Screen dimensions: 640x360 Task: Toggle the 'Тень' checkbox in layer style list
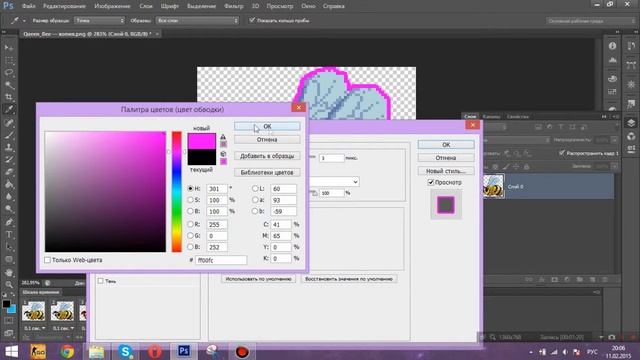[100, 281]
